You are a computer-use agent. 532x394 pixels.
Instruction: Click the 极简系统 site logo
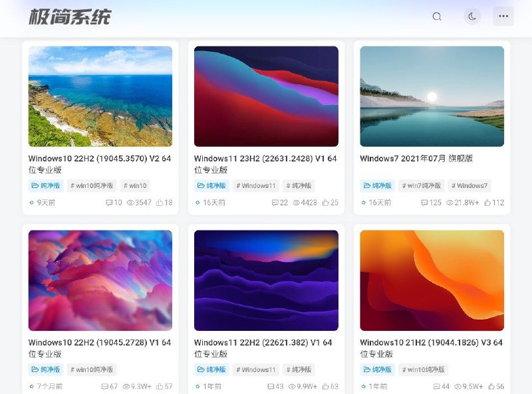tap(68, 16)
